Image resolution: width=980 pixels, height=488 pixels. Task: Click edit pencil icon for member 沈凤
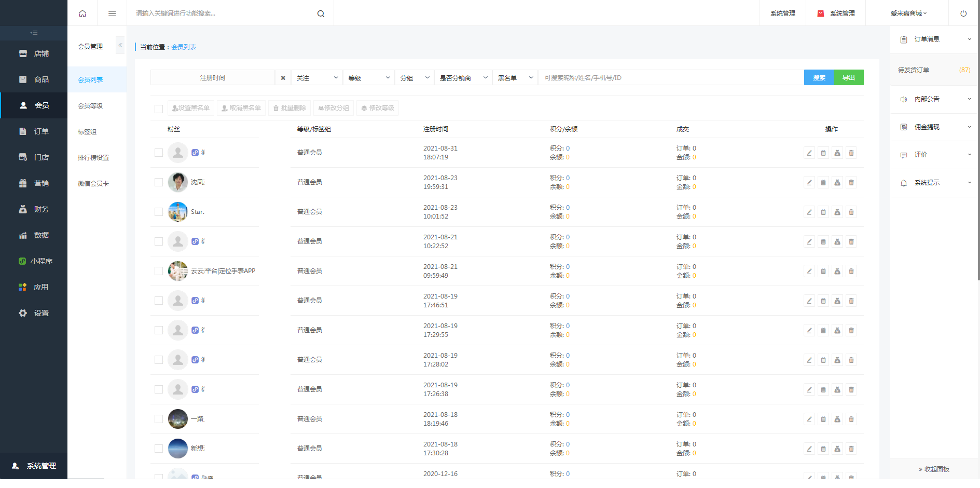[x=809, y=182]
